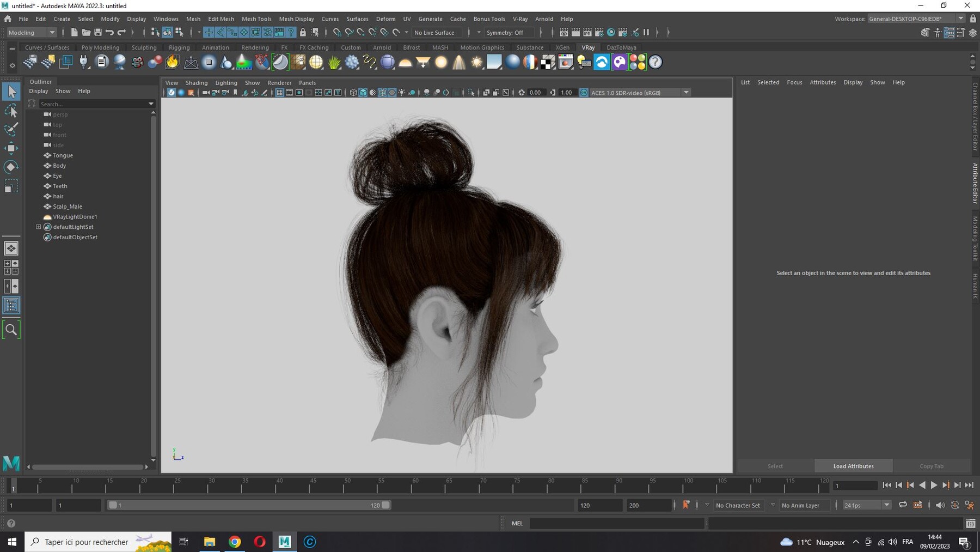Image resolution: width=980 pixels, height=552 pixels.
Task: Select the Rotate tool in toolbox
Action: [11, 167]
